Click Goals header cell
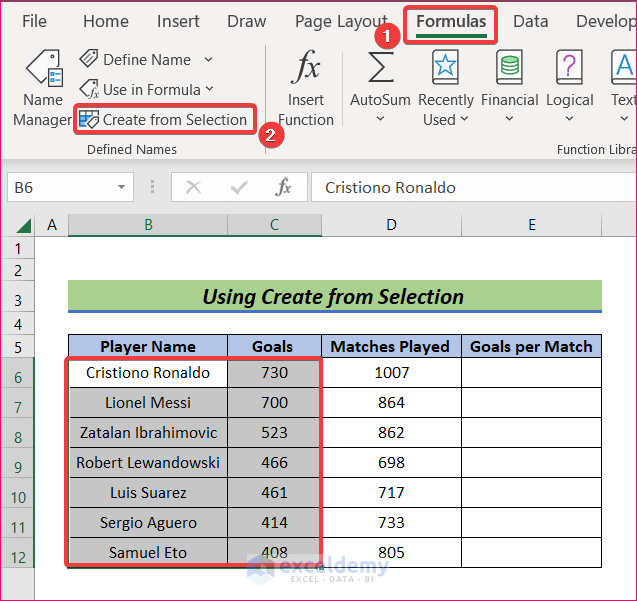637x601 pixels. click(274, 347)
